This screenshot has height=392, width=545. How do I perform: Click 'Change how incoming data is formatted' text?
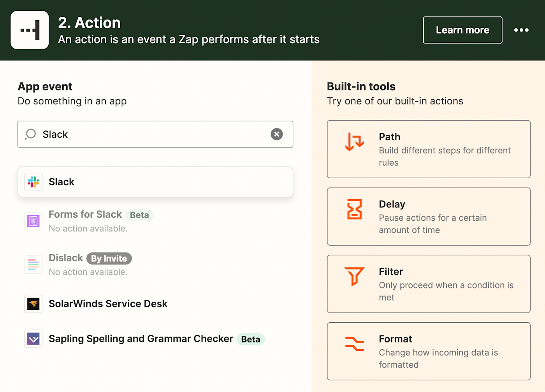point(439,359)
